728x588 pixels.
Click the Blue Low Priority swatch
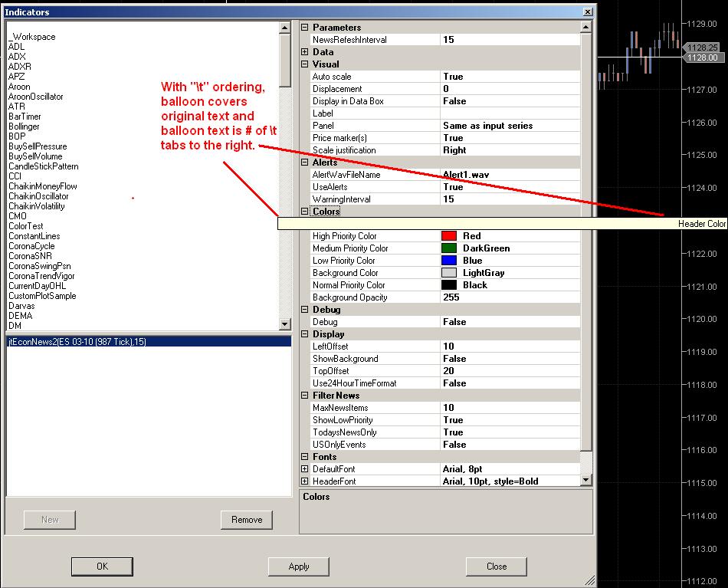[449, 261]
